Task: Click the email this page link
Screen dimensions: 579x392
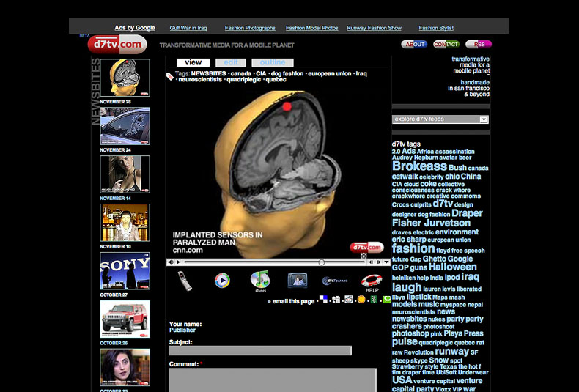Action: click(294, 301)
